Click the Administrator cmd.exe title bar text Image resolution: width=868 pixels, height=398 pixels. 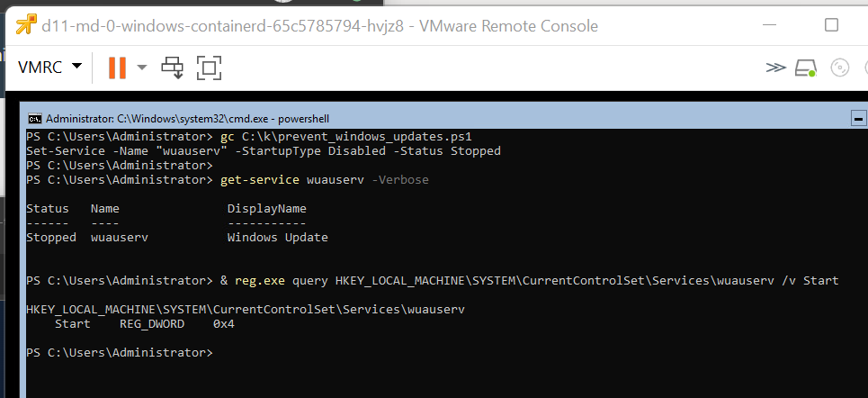(188, 119)
